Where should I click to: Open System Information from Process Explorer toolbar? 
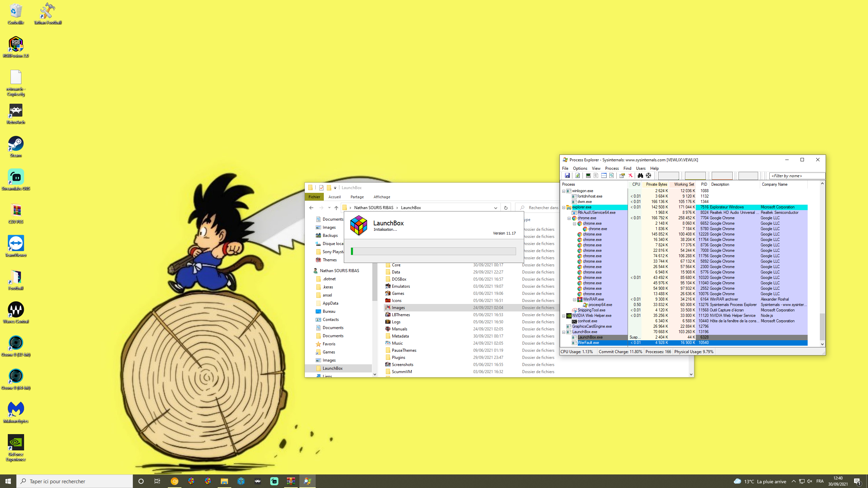point(588,176)
